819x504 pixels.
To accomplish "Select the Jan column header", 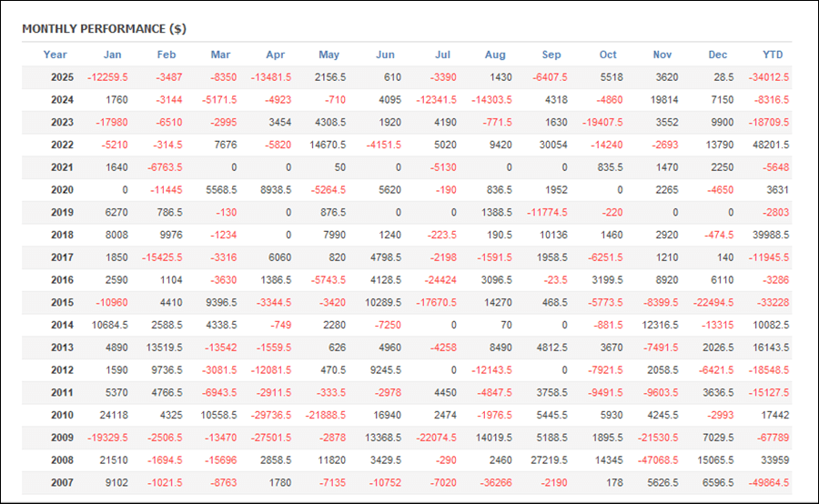I will pyautogui.click(x=112, y=55).
